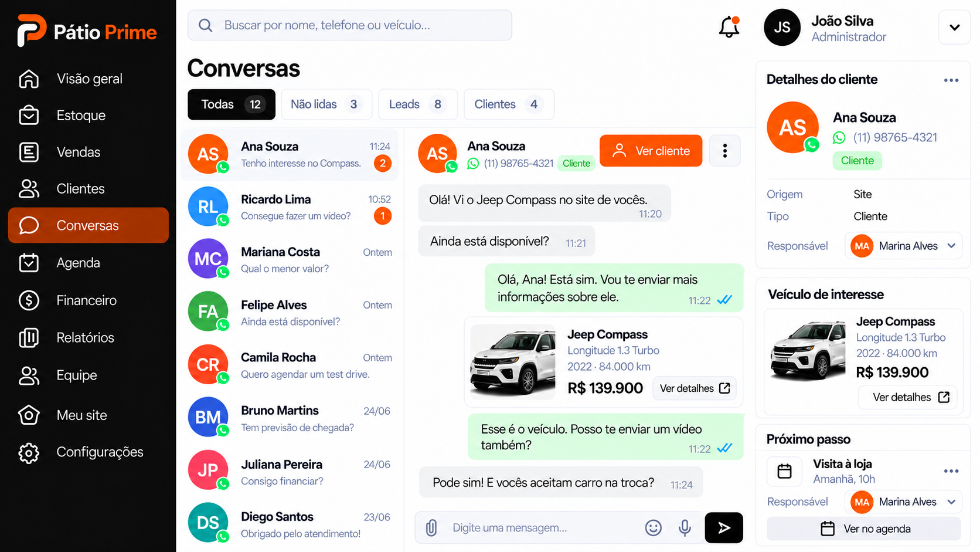Click the search magnifier icon
This screenshot has height=552, width=980.
[205, 25]
